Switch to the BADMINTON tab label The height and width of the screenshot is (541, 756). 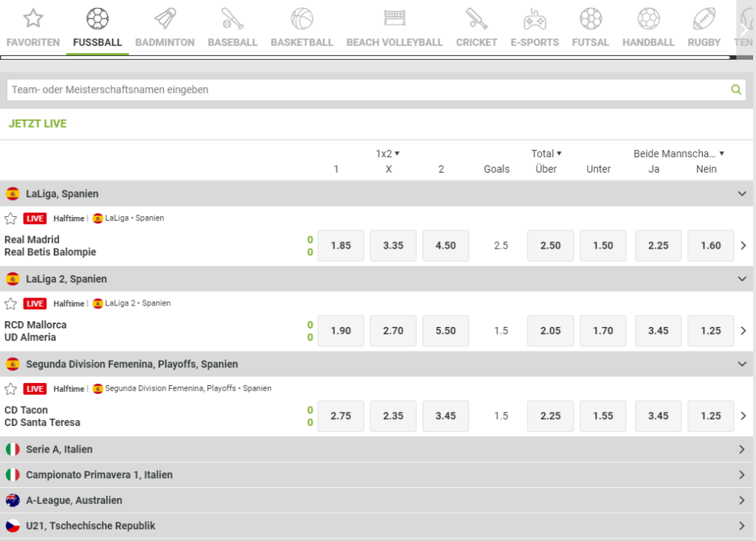pyautogui.click(x=165, y=42)
